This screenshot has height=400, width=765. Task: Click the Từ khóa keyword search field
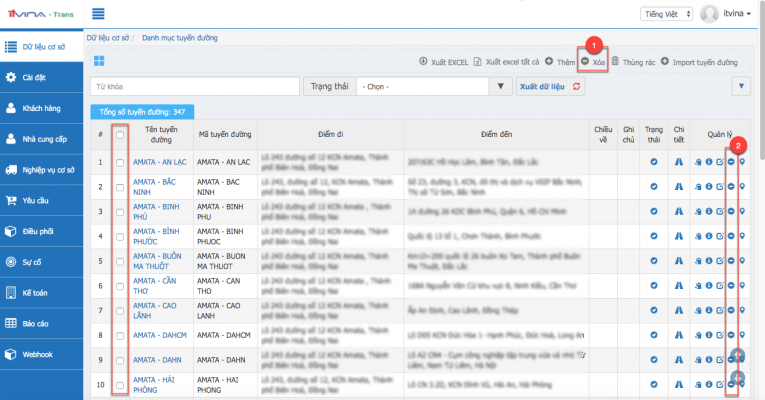194,87
